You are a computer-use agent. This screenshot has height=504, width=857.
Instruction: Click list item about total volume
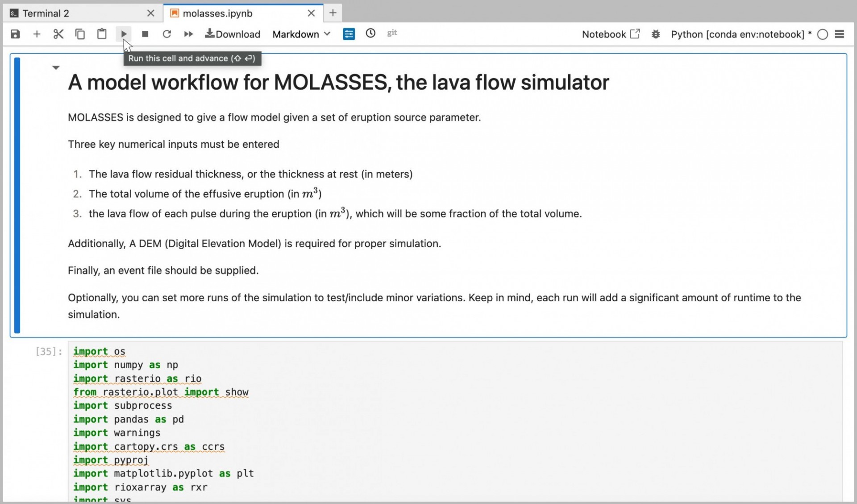point(205,193)
